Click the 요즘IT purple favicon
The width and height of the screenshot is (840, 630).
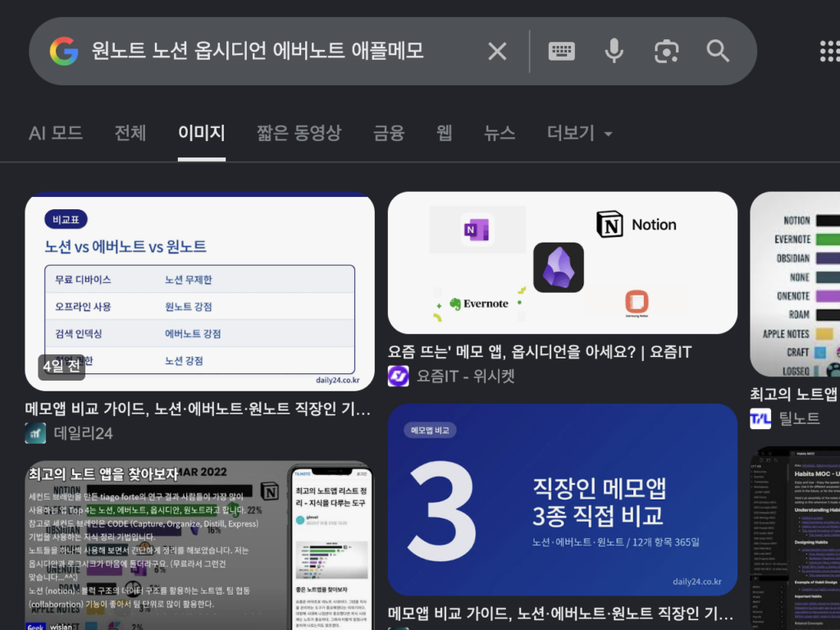click(398, 376)
